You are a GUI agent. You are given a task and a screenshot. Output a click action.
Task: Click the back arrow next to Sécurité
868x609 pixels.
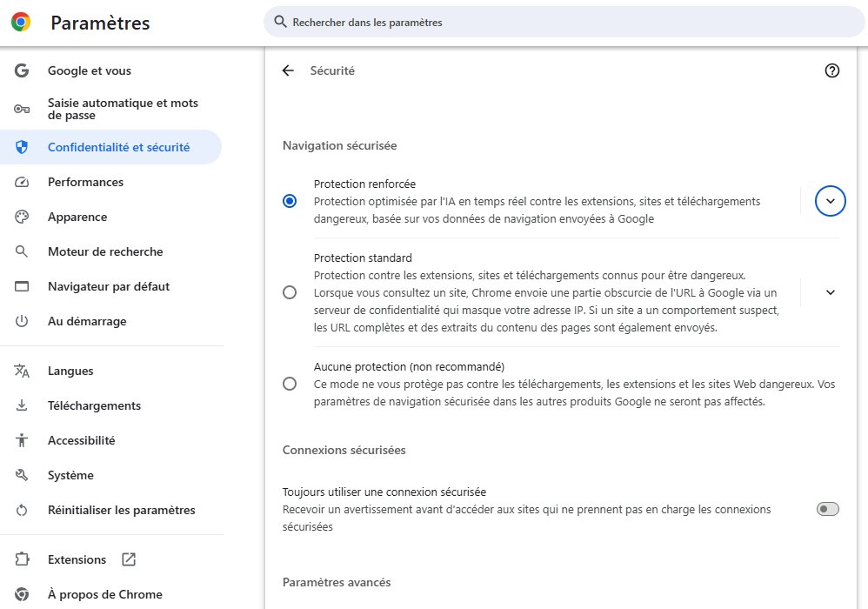[x=288, y=70]
